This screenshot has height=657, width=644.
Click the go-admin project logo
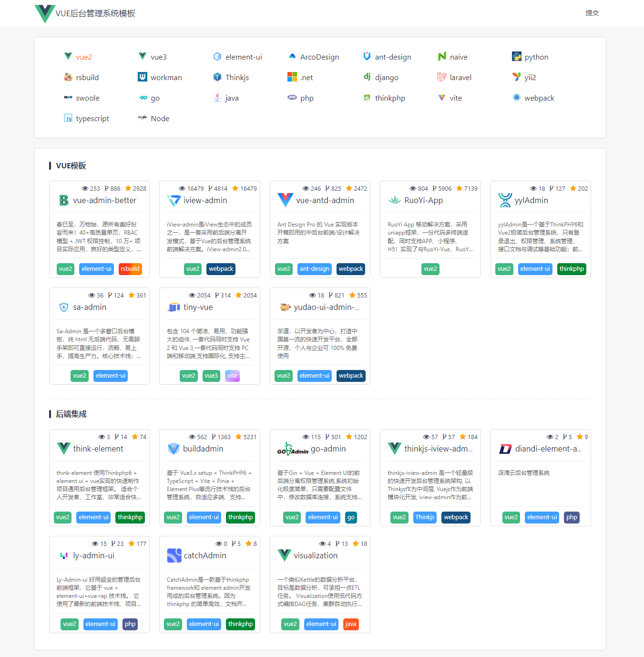tap(293, 449)
